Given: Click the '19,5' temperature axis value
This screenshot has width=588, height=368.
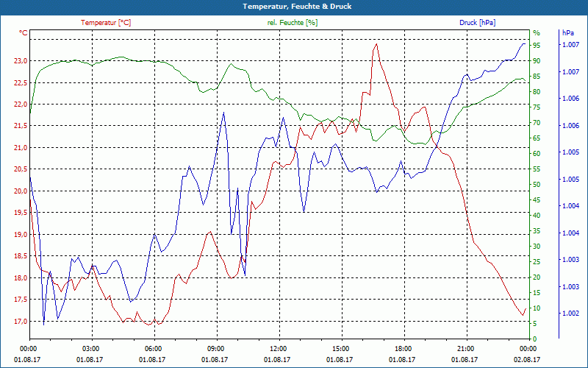Looking at the screenshot, I should pos(21,213).
